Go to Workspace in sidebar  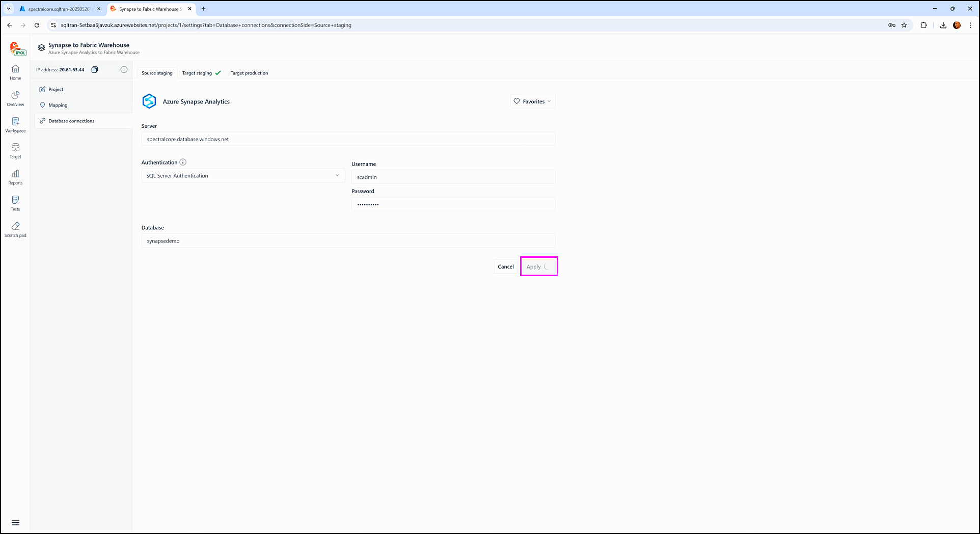click(x=15, y=125)
